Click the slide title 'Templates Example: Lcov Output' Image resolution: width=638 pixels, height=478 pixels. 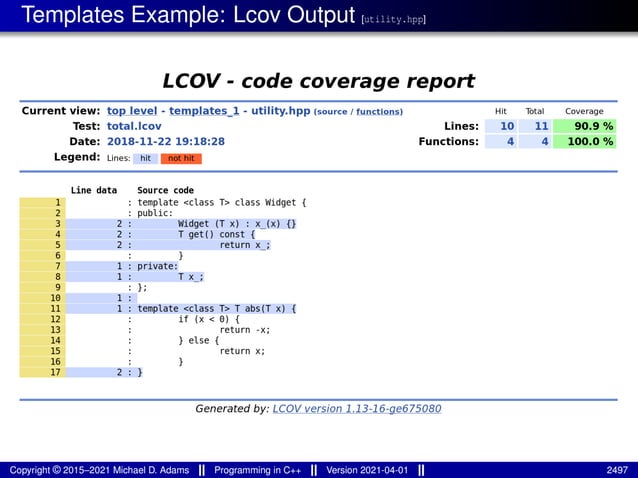pyautogui.click(x=188, y=15)
